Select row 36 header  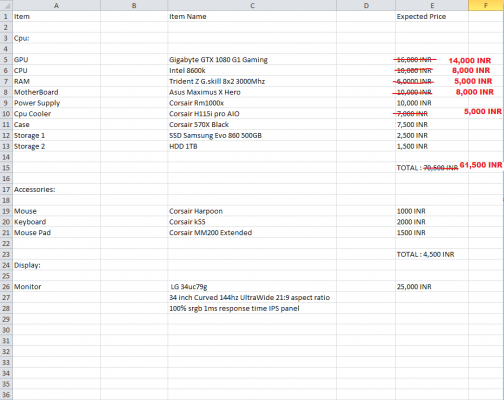[x=6, y=395]
